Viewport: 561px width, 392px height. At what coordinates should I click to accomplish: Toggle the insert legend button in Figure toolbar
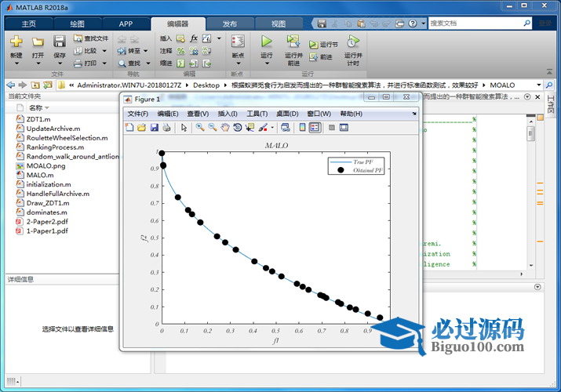315,128
